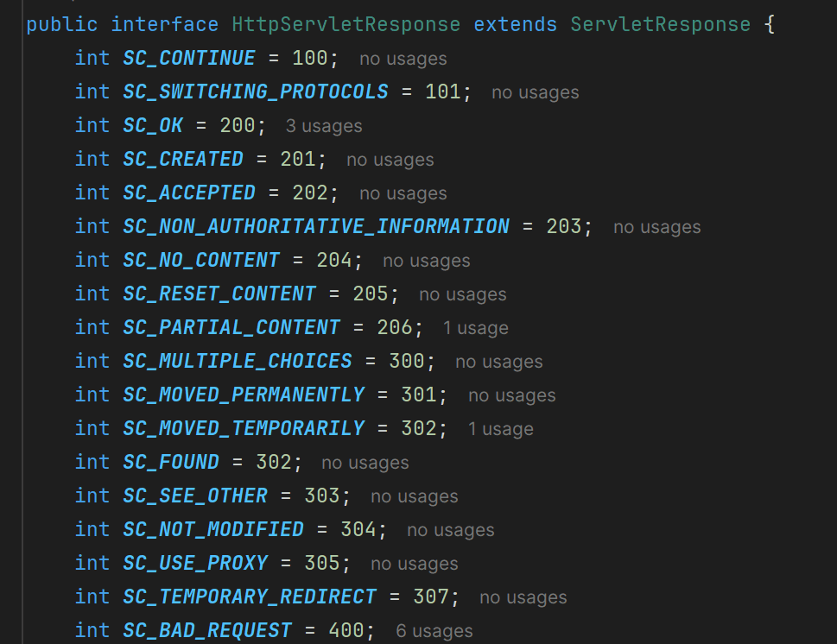Select the SC_SWITCHING_PROTOCOLS constant
Screen dimensions: 837x644
coord(256,92)
